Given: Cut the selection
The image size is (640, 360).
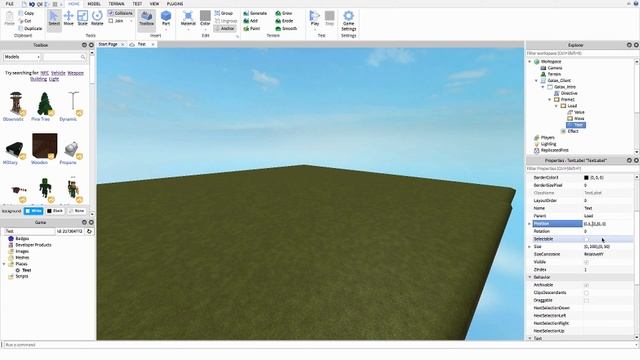Looking at the screenshot, I should (x=25, y=21).
